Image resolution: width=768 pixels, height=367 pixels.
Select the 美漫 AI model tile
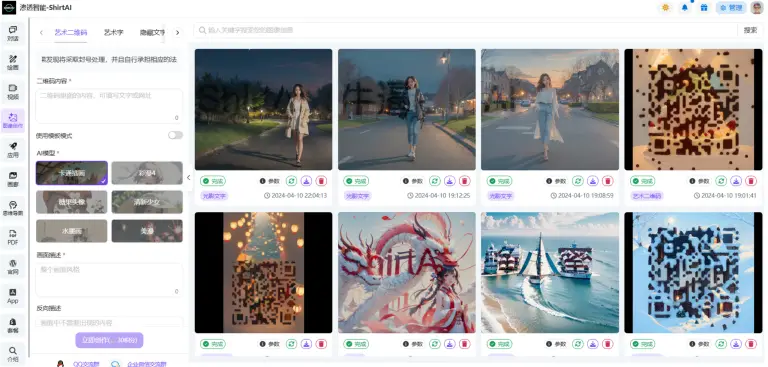[x=147, y=231]
